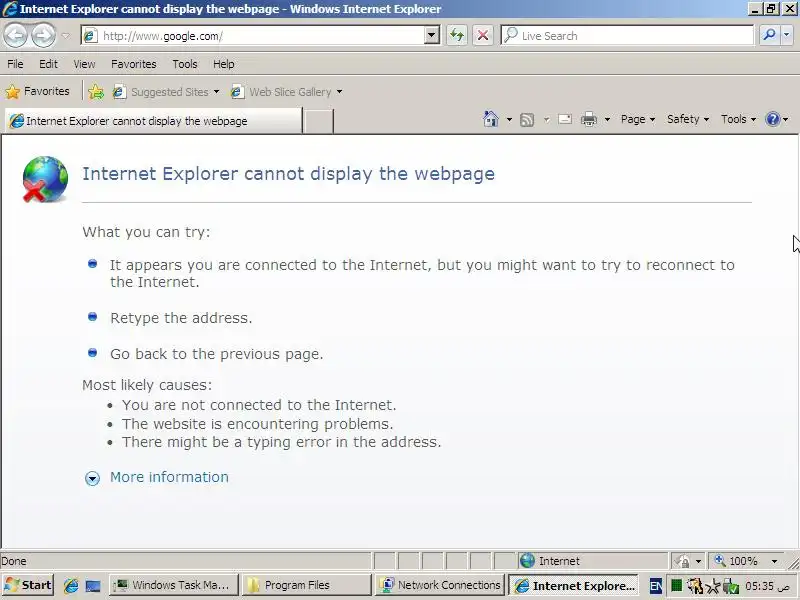The width and height of the screenshot is (800, 600).
Task: Expand the More information arrow icon
Action: pyautogui.click(x=92, y=478)
